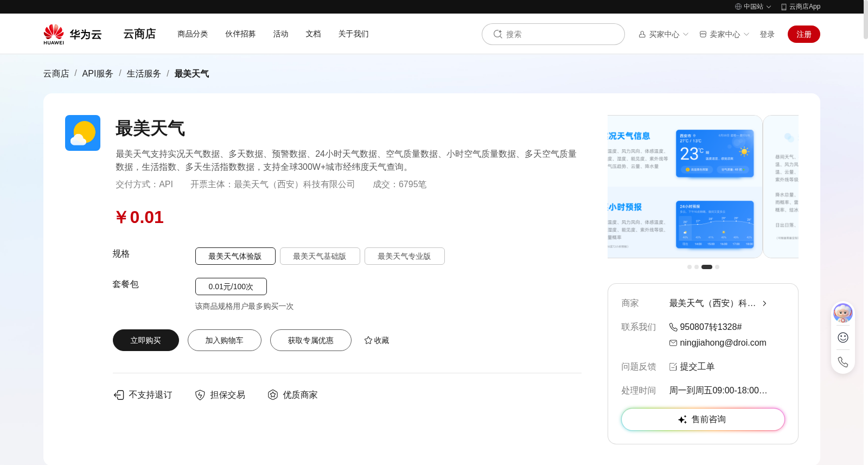
Task: Click the store icon for 卖家中心
Action: point(703,34)
